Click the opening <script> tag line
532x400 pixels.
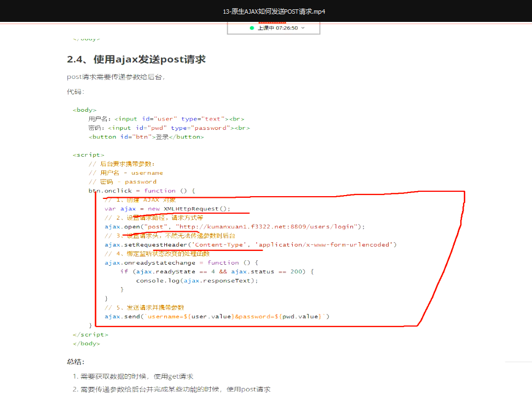[88, 155]
